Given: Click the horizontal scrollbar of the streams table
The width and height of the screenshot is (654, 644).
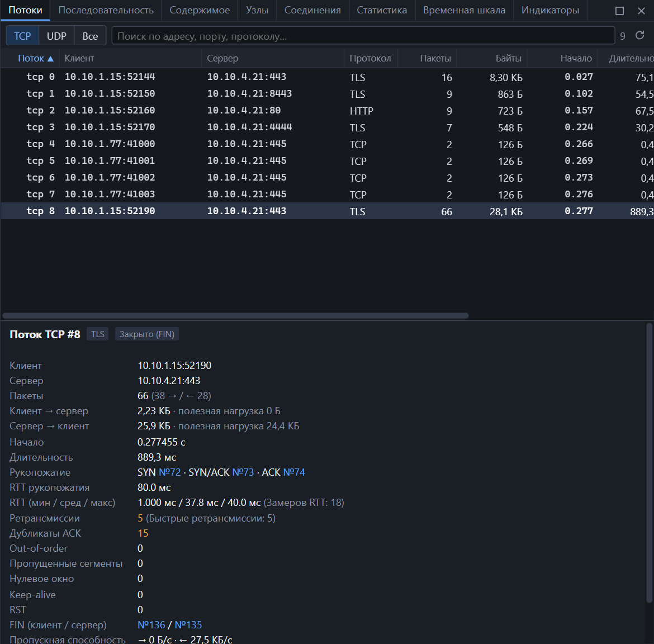Looking at the screenshot, I should click(236, 316).
